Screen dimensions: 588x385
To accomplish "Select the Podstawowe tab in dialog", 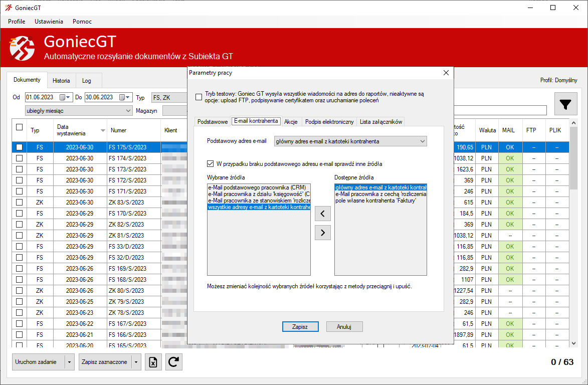I will (212, 122).
